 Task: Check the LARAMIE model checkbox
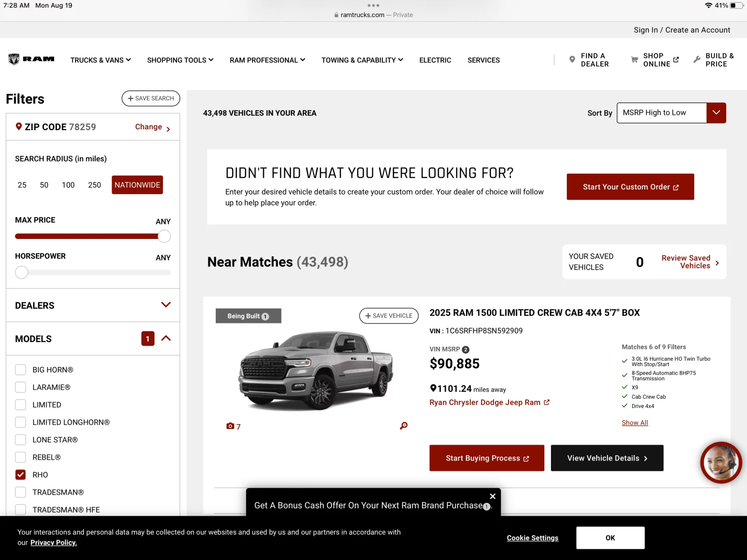21,387
